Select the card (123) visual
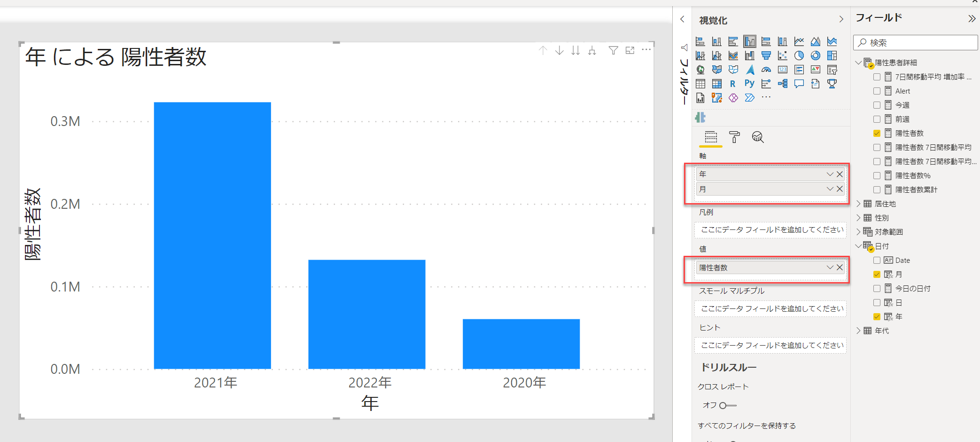Screen dimensions: 980x442 click(783, 70)
